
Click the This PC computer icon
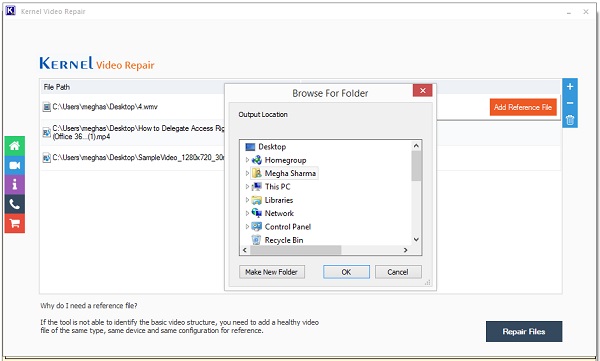(256, 186)
